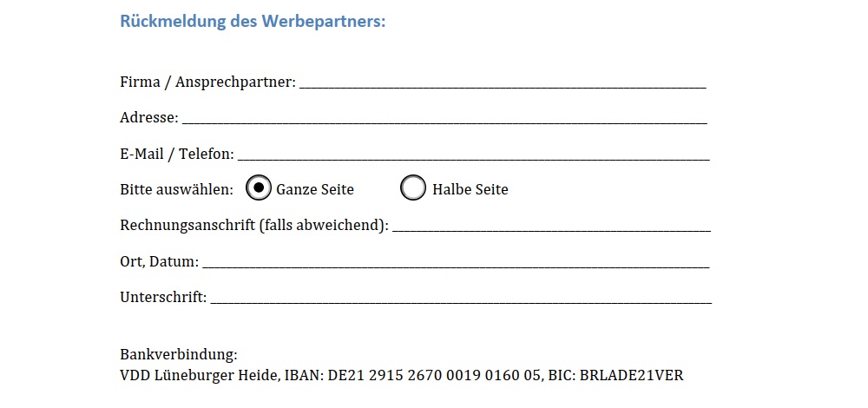The height and width of the screenshot is (408, 868).
Task: Click the Unterschrift signature line
Action: 460,299
